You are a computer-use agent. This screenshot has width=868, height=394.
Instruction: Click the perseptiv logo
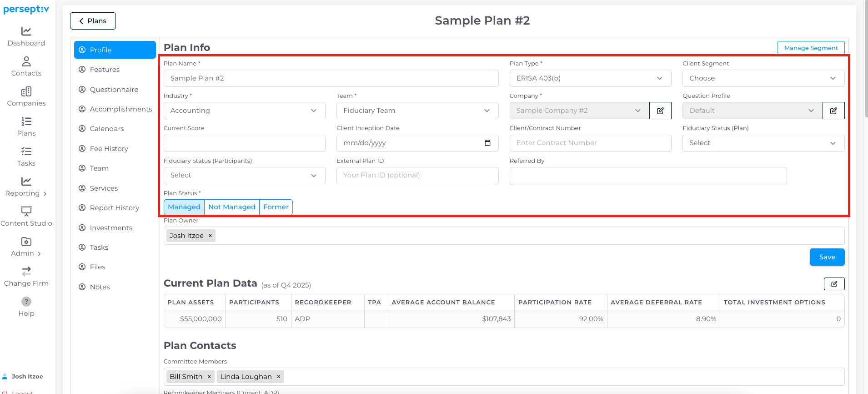(26, 9)
